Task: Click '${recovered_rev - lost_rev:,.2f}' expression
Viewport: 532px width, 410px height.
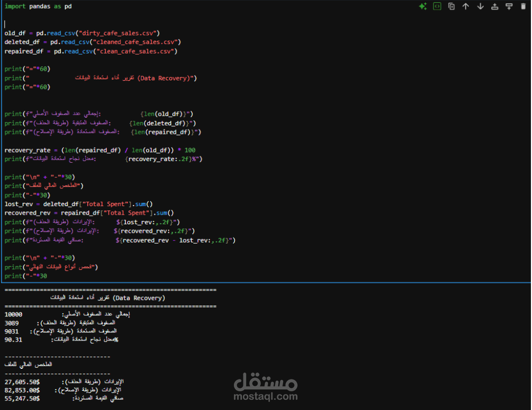Action: (173, 240)
